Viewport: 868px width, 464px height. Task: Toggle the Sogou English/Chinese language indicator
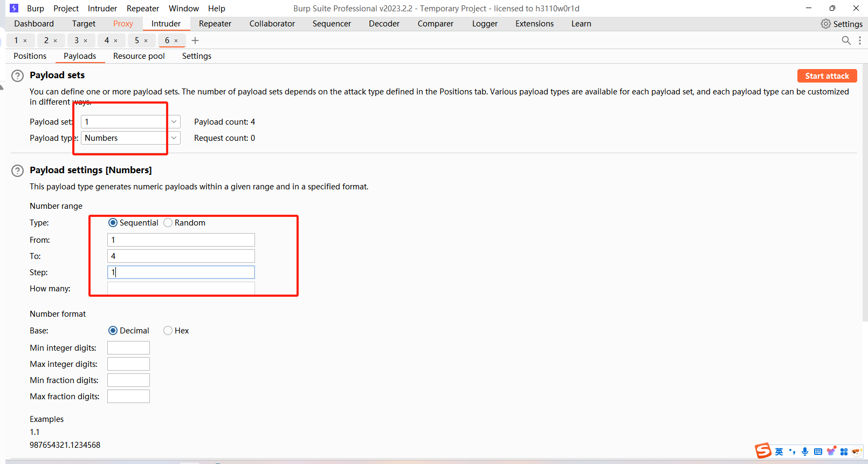pyautogui.click(x=779, y=452)
